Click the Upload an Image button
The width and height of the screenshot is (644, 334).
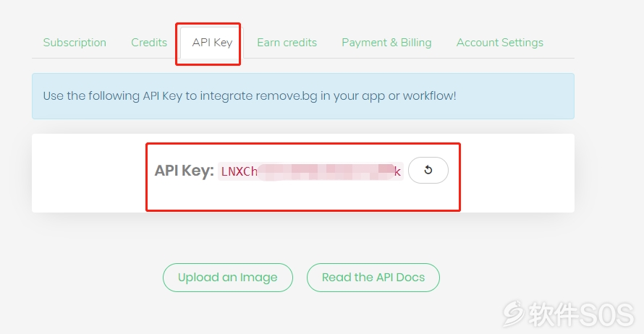pyautogui.click(x=227, y=278)
